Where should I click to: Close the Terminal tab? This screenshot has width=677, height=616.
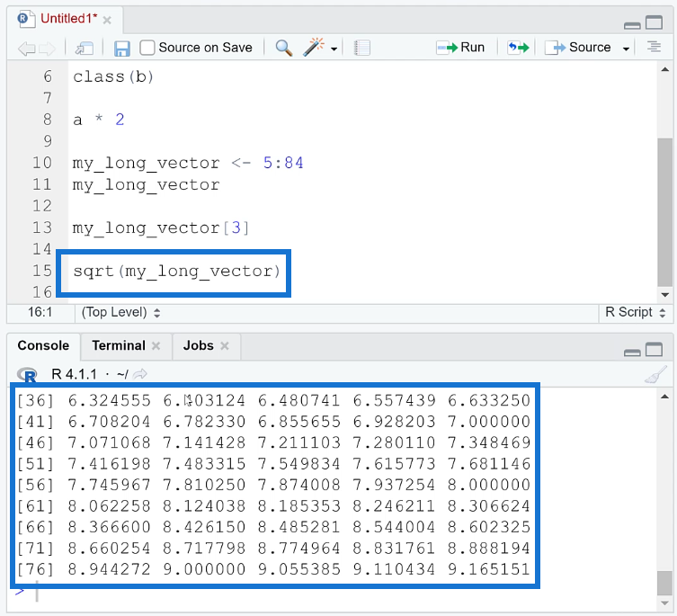[x=156, y=346]
